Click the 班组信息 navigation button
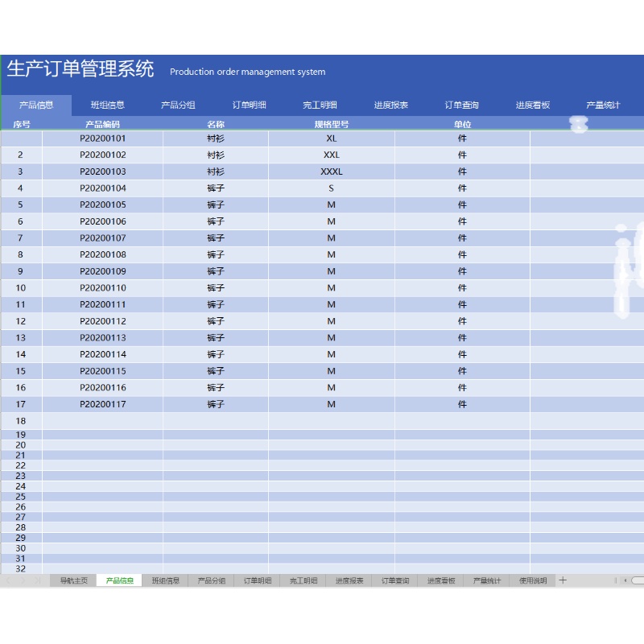 pyautogui.click(x=107, y=104)
